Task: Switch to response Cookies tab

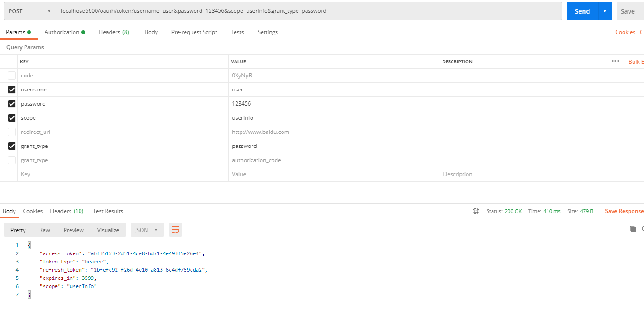Action: tap(33, 211)
